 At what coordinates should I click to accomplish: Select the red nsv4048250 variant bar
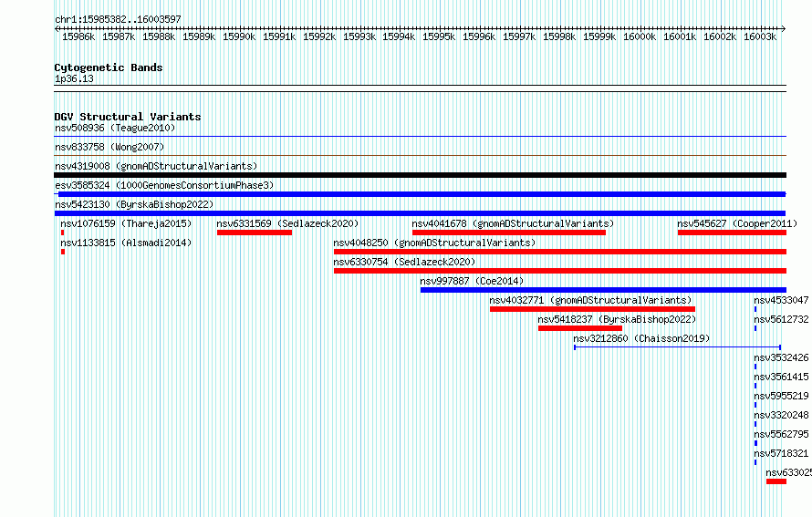coord(560,252)
